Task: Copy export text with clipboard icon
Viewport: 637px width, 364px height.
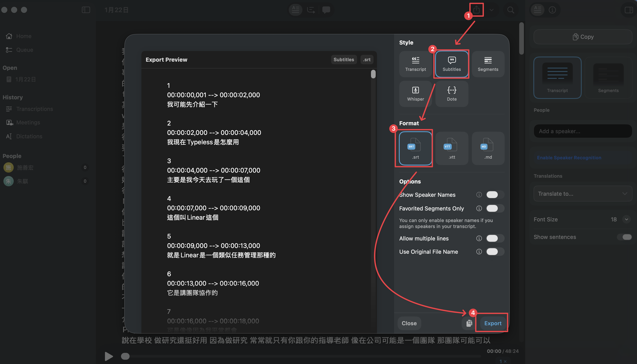Action: (x=469, y=323)
